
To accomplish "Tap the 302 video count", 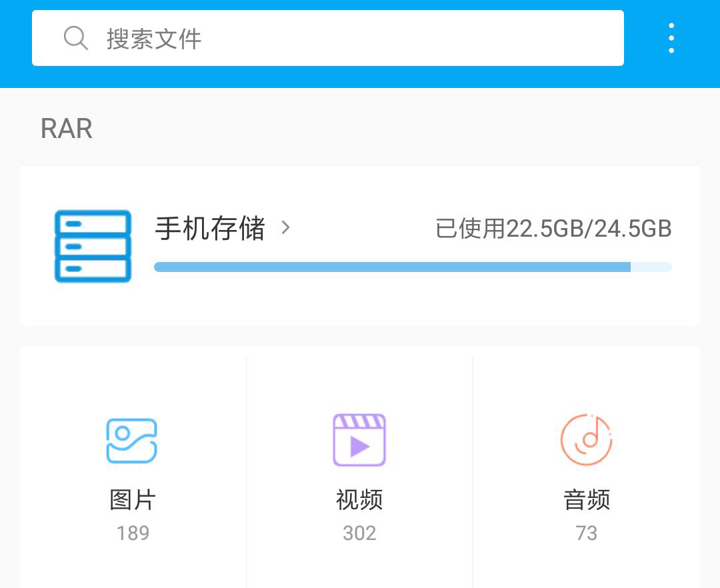I will 359,533.
